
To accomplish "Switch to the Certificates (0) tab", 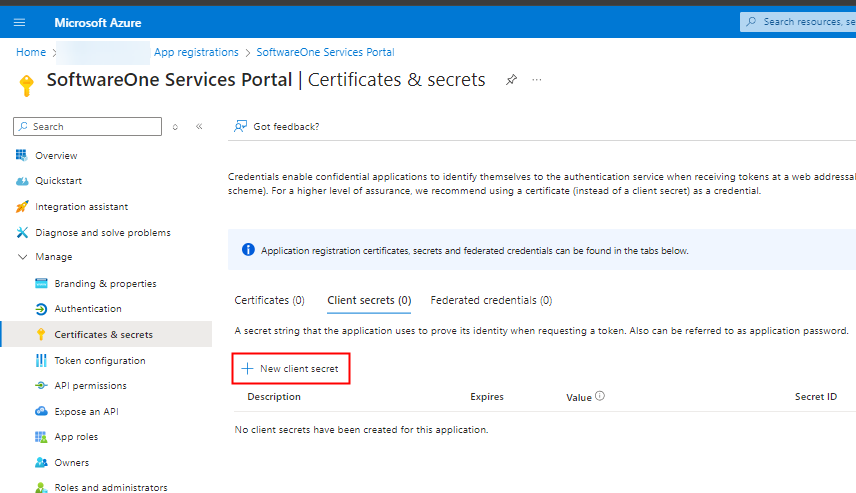I will pos(269,300).
